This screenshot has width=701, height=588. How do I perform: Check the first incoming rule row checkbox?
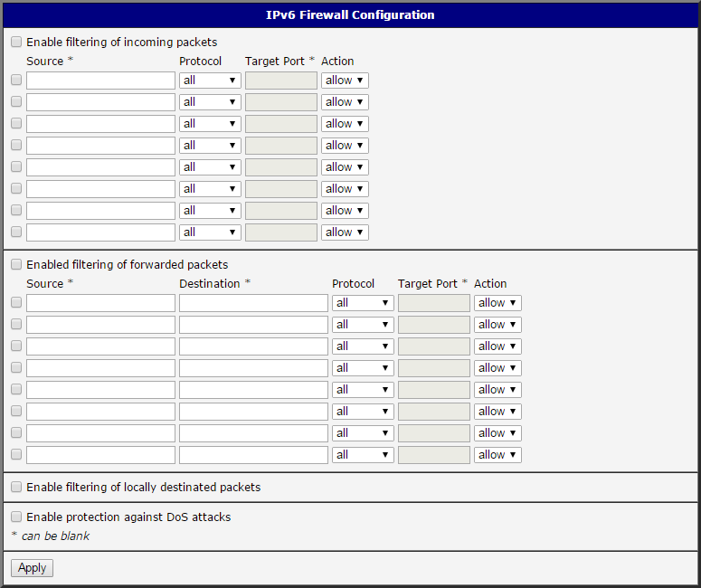(x=16, y=80)
